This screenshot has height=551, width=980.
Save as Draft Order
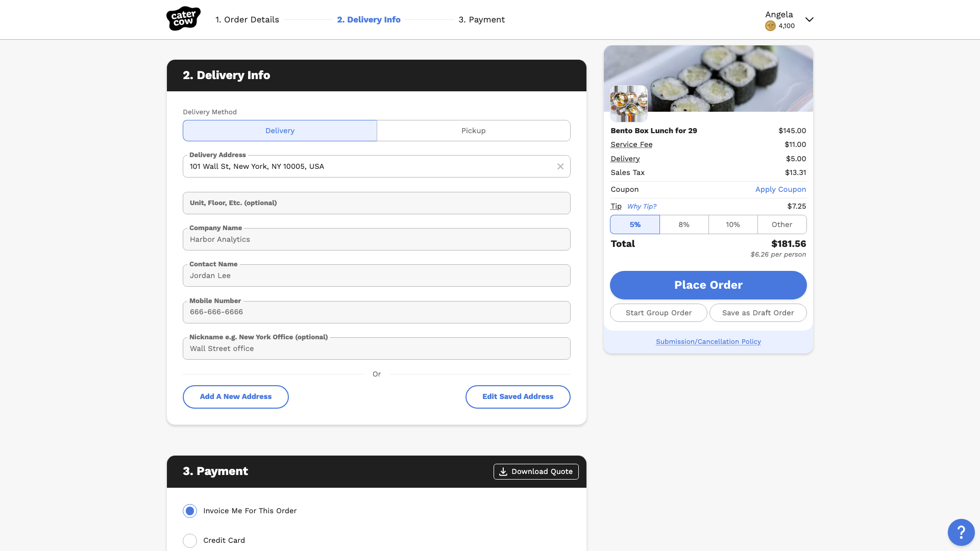(x=758, y=313)
